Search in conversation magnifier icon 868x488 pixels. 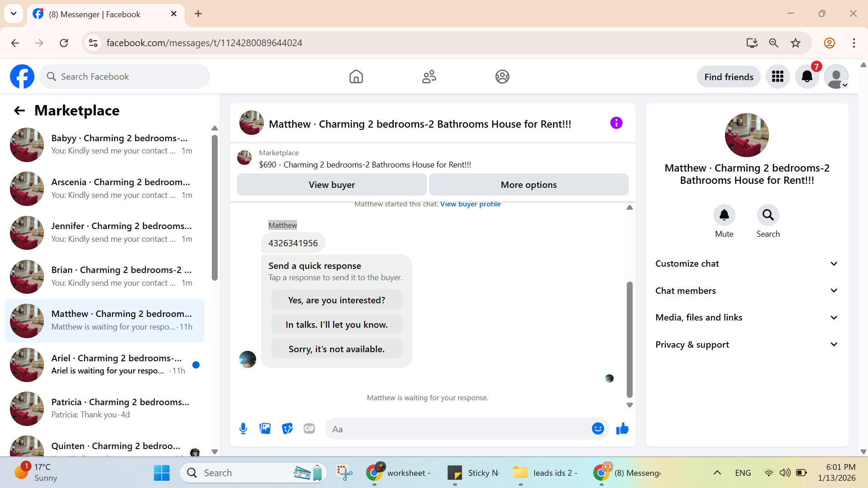point(768,215)
